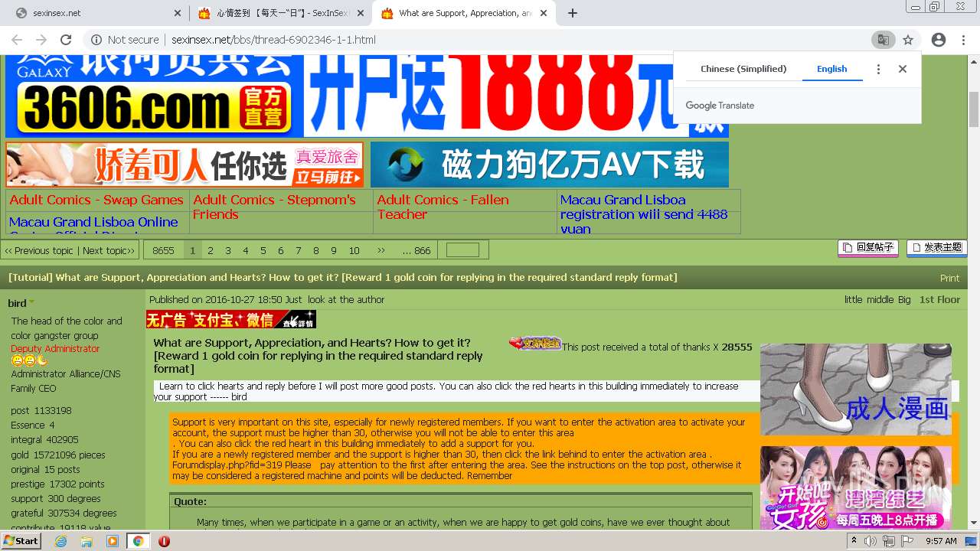Open Macau Grand Lisboa registration link

pyautogui.click(x=643, y=214)
